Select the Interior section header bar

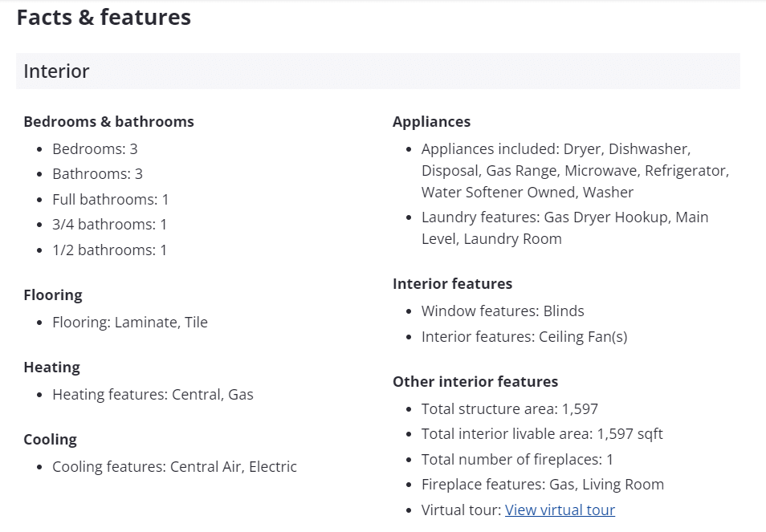tap(377, 71)
